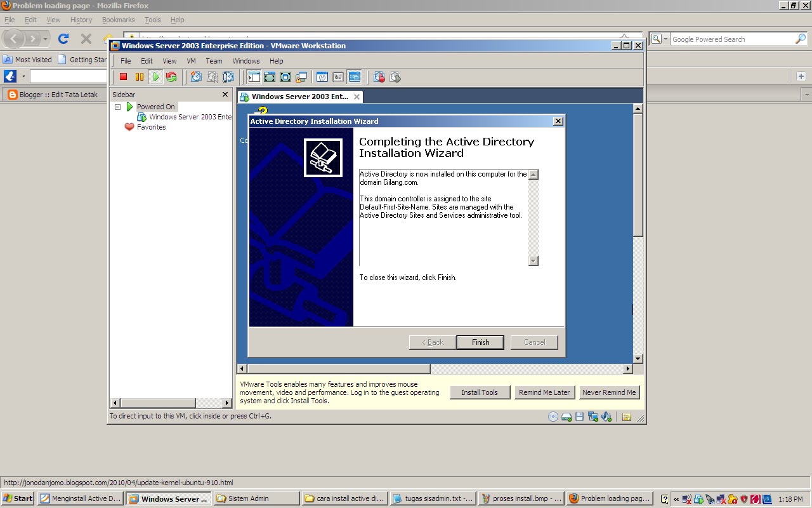The image size is (812, 508).
Task: Click Cancel in the Active Directory wizard
Action: [534, 342]
